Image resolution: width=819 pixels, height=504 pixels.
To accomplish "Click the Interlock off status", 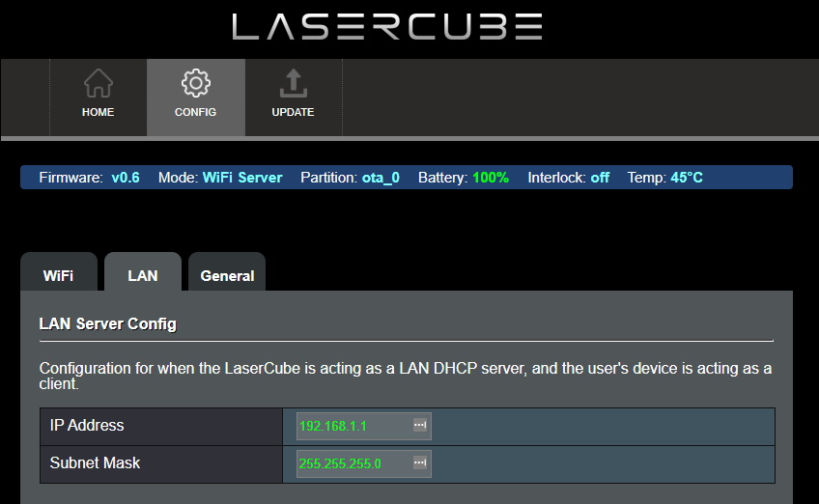I will click(600, 178).
